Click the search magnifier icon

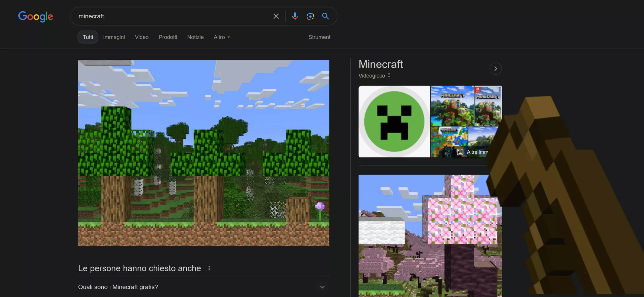click(x=326, y=16)
